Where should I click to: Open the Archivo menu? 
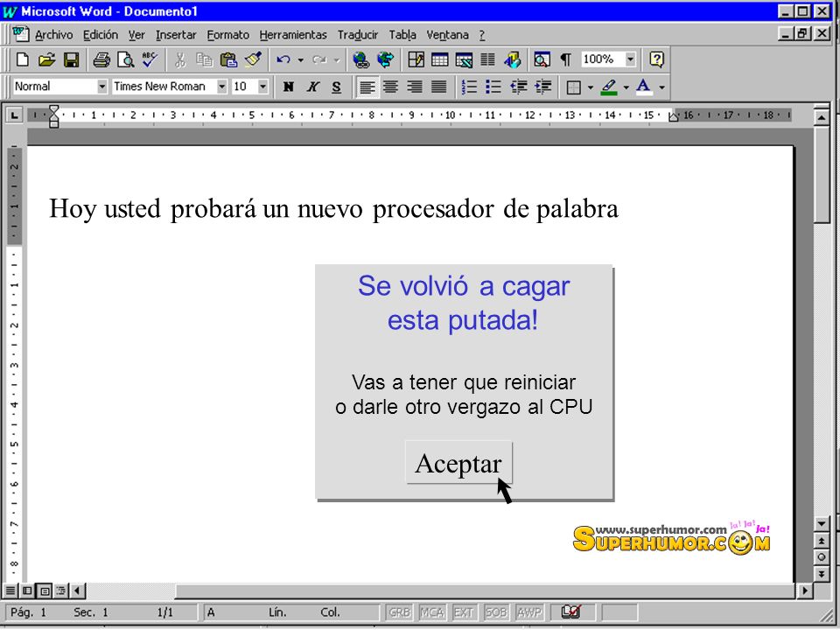(53, 35)
